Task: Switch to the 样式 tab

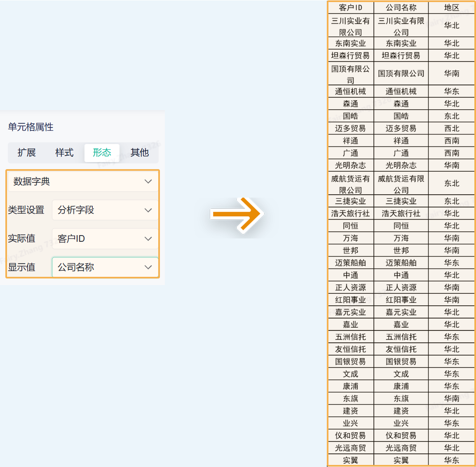Action: [x=64, y=153]
